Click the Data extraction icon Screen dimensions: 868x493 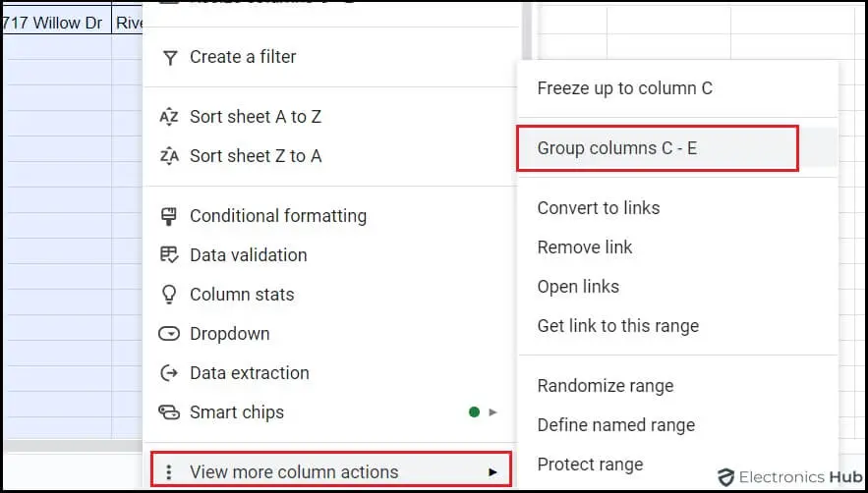tap(169, 373)
